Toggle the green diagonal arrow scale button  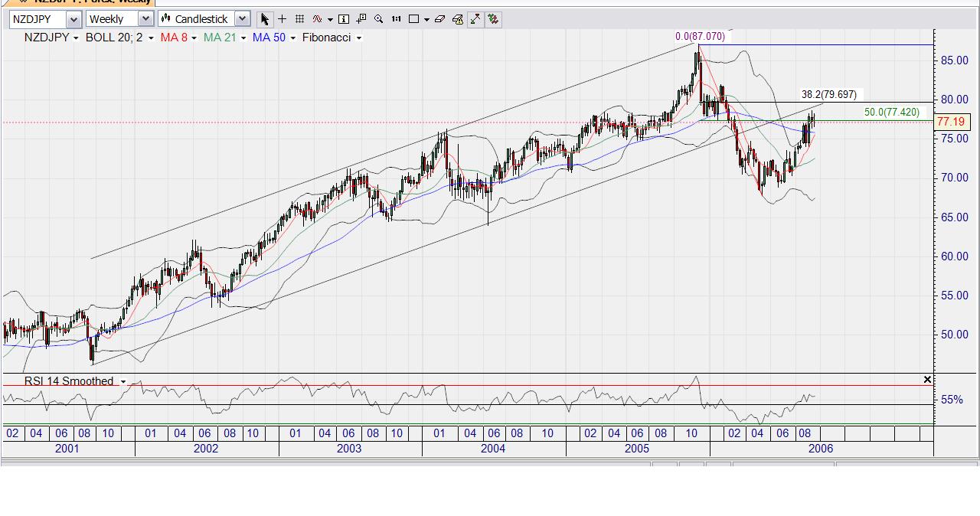click(x=475, y=19)
